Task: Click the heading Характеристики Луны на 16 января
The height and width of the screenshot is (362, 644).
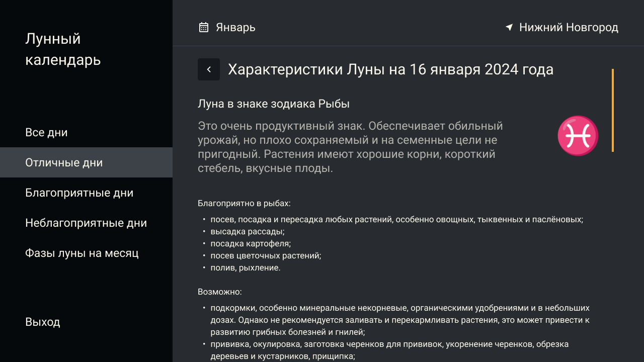Action: [x=390, y=69]
